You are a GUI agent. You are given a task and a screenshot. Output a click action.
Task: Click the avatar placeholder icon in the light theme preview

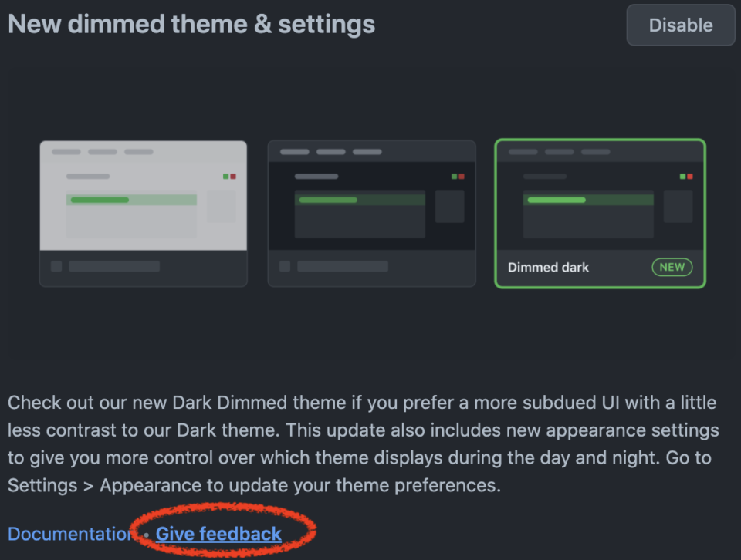coord(56,266)
